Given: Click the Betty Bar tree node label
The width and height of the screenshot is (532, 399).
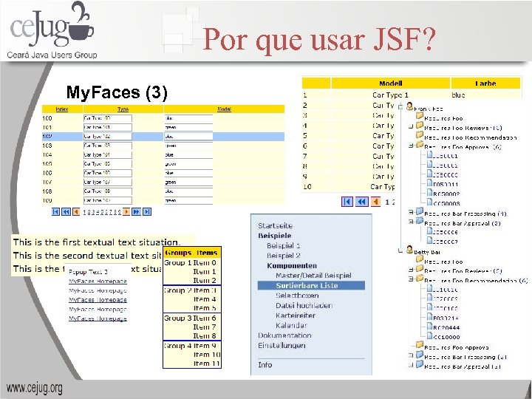Looking at the screenshot, I should [x=427, y=252].
